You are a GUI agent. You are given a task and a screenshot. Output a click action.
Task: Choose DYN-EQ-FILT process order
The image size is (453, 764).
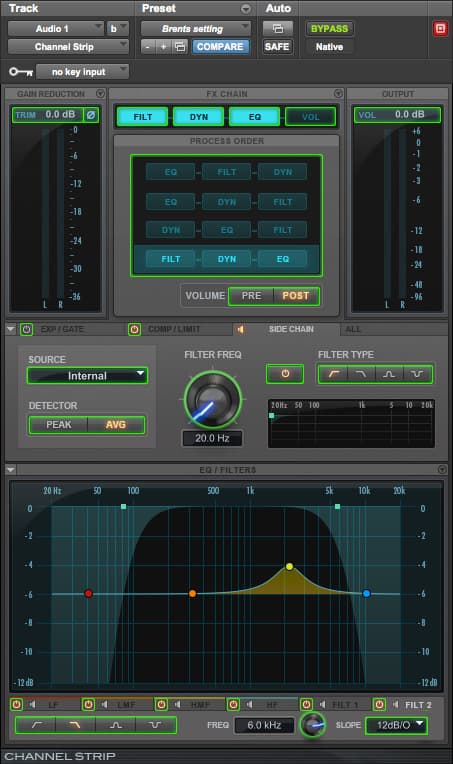tap(226, 230)
